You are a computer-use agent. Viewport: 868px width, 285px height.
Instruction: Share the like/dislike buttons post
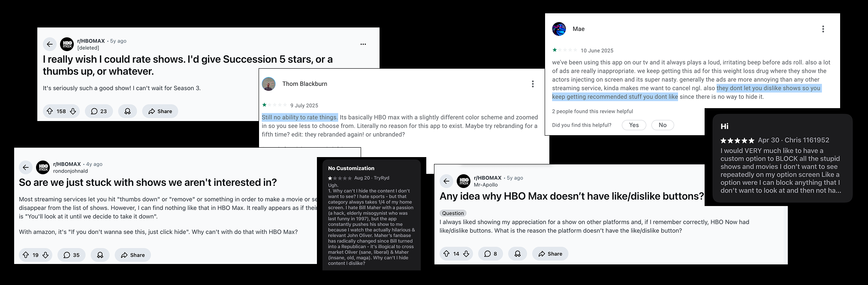click(550, 254)
